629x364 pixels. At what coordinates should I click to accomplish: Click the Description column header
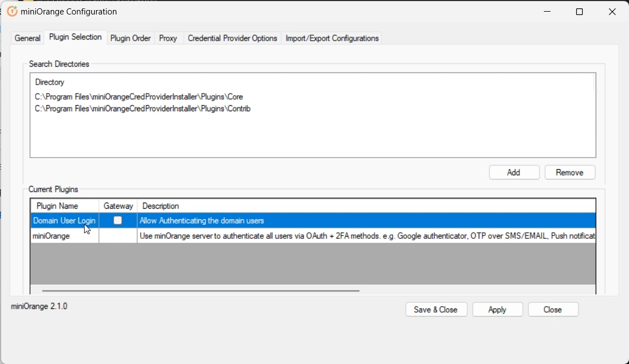pos(366,206)
